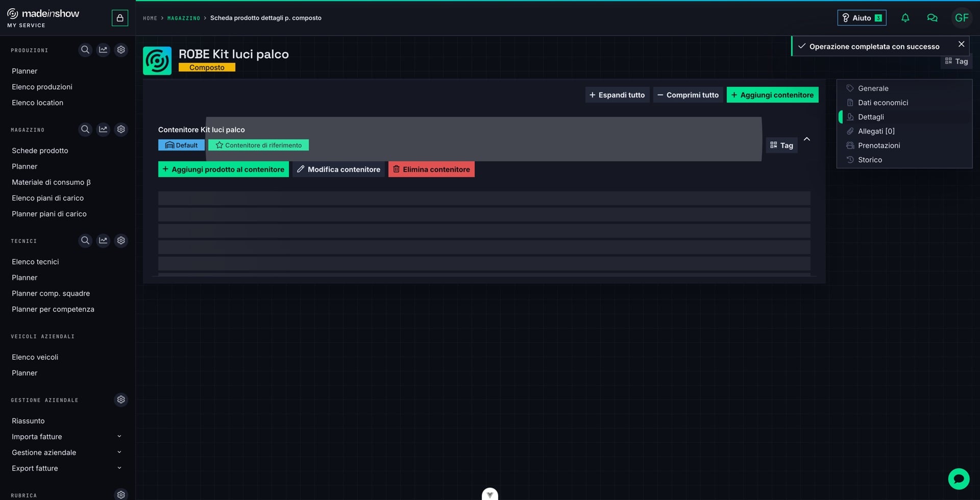Screen dimensions: 980x500
Task: Open the GF user profile avatar
Action: [x=962, y=18]
